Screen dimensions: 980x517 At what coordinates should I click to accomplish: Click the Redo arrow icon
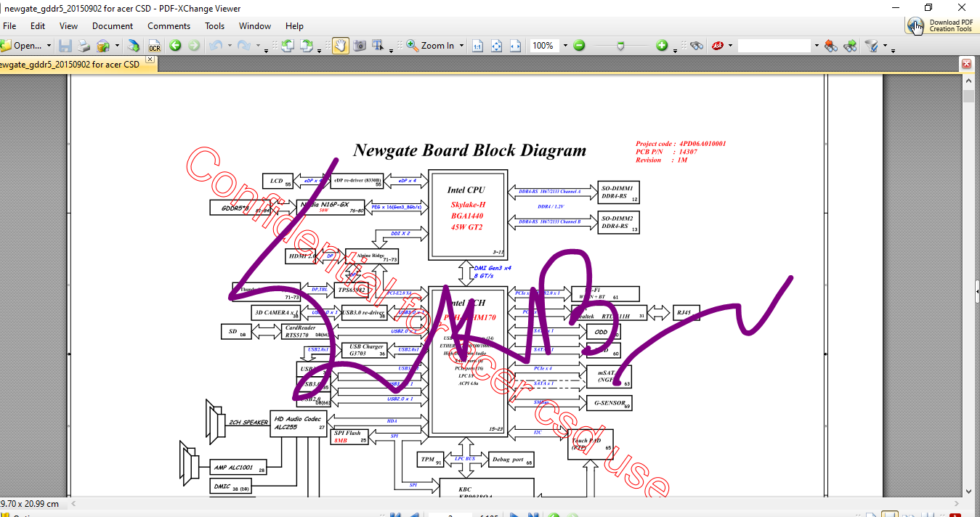244,46
